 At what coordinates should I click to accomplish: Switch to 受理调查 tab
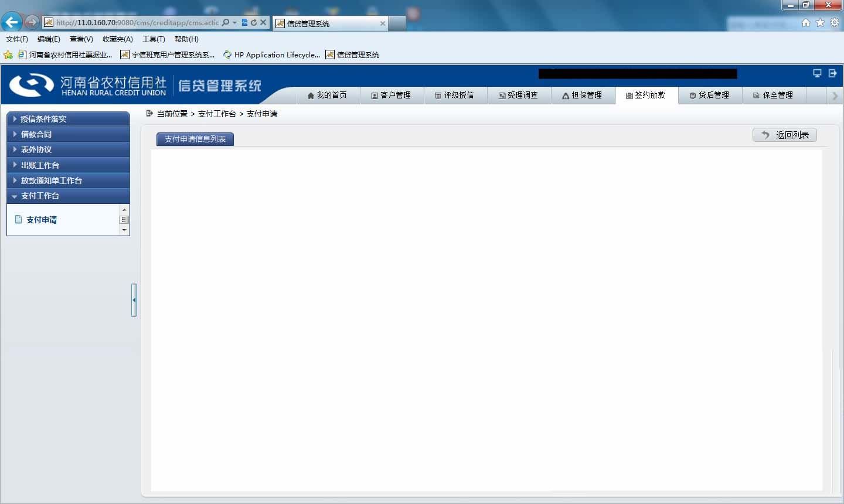tap(519, 96)
